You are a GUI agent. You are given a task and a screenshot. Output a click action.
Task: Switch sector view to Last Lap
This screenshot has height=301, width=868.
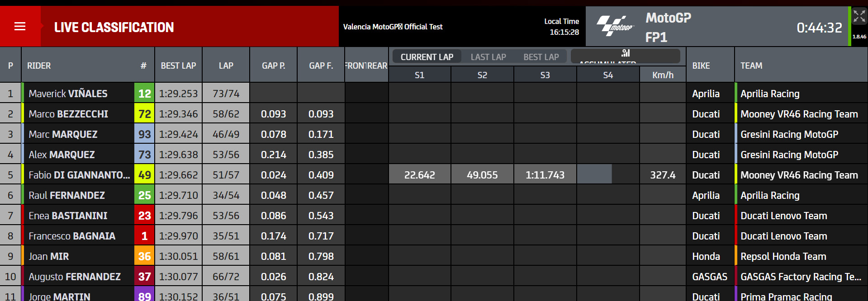[488, 57]
